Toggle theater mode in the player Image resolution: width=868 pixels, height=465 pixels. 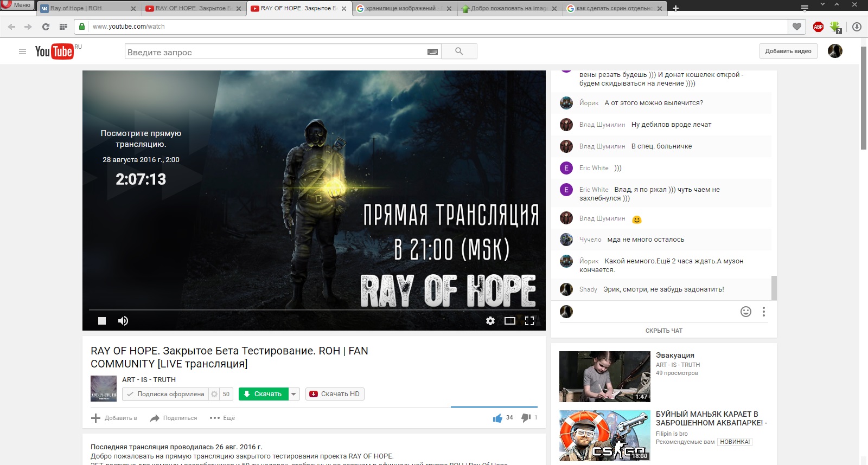pyautogui.click(x=510, y=321)
